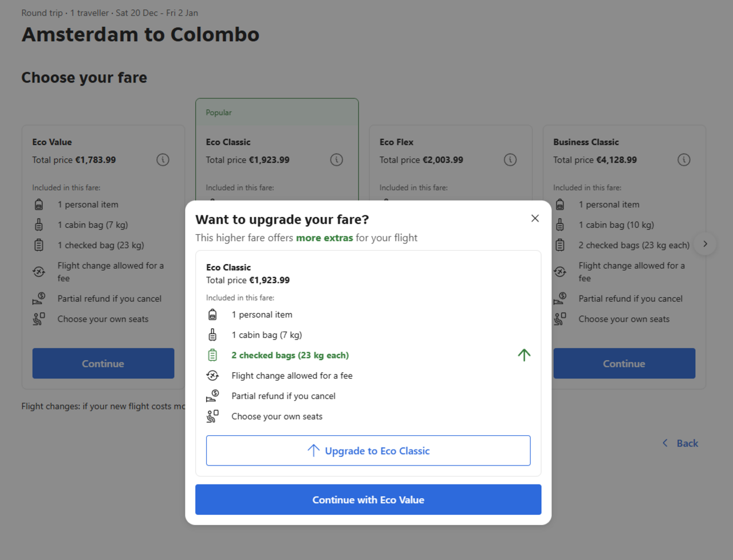Click personal item icon in dialog

(212, 314)
